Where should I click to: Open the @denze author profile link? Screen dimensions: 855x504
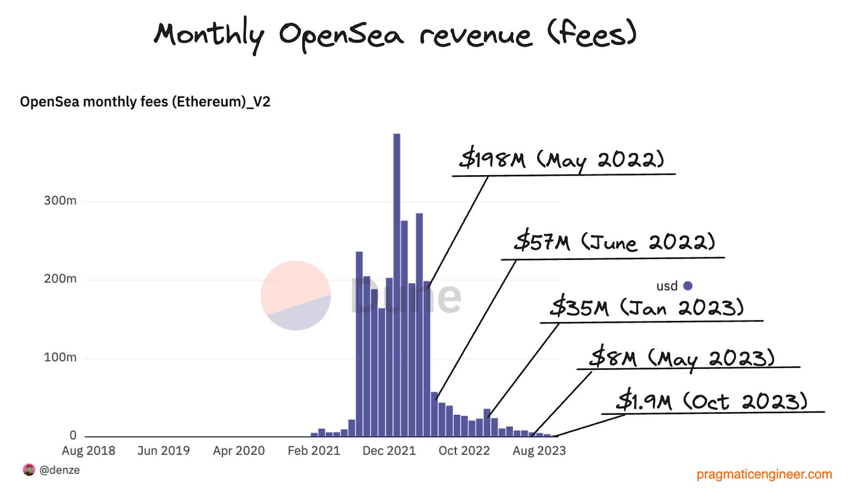click(59, 470)
